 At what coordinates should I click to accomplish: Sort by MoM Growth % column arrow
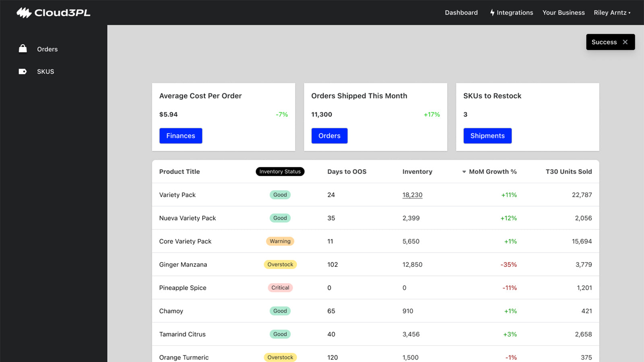[x=464, y=172]
